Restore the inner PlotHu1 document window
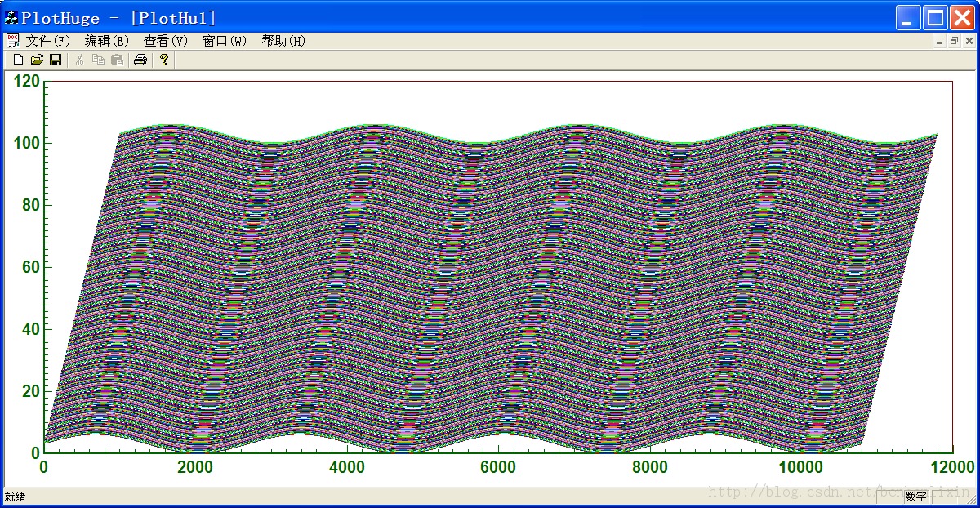Screen dimensions: 980x508 (954, 41)
